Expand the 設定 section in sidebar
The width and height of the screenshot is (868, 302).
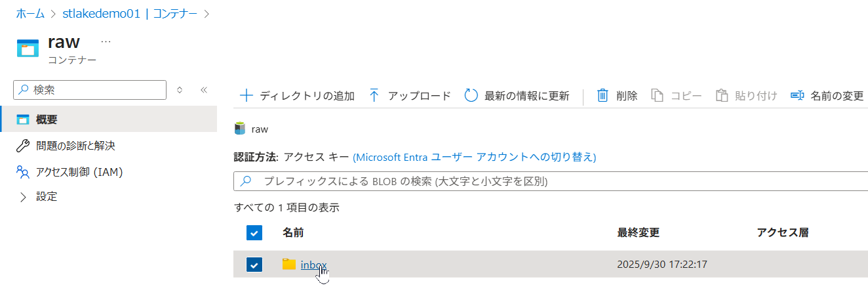24,196
